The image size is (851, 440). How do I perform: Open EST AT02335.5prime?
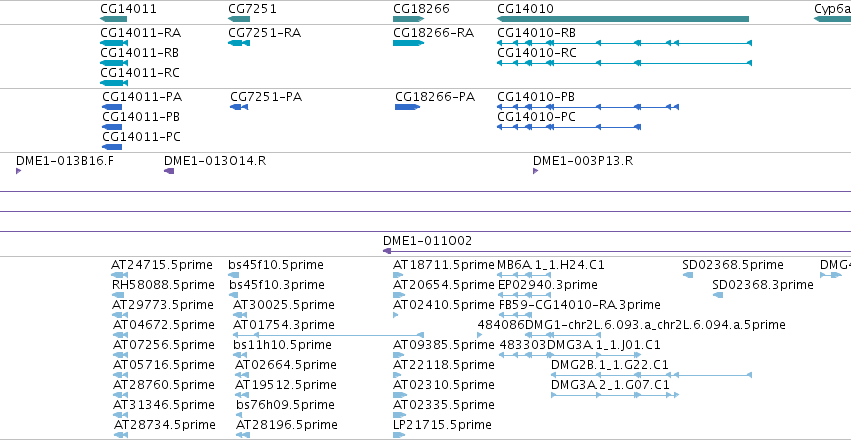click(444, 405)
